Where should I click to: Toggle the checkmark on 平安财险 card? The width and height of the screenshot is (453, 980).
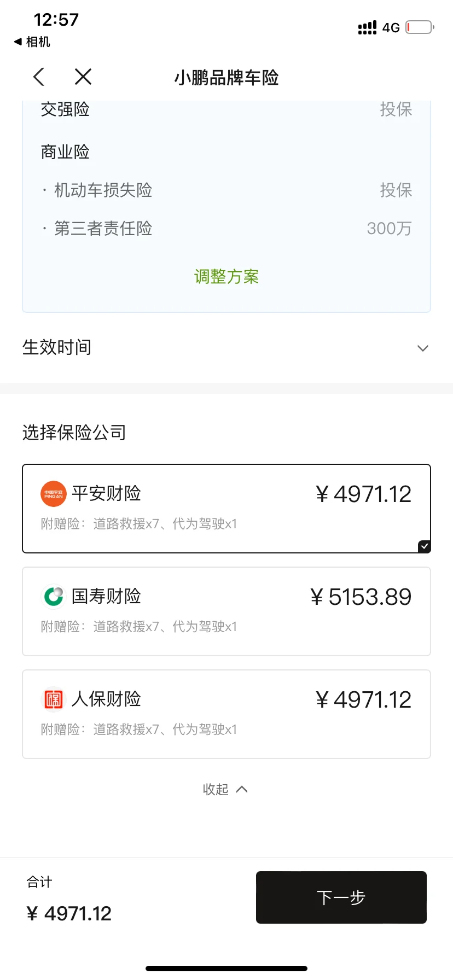[x=424, y=546]
